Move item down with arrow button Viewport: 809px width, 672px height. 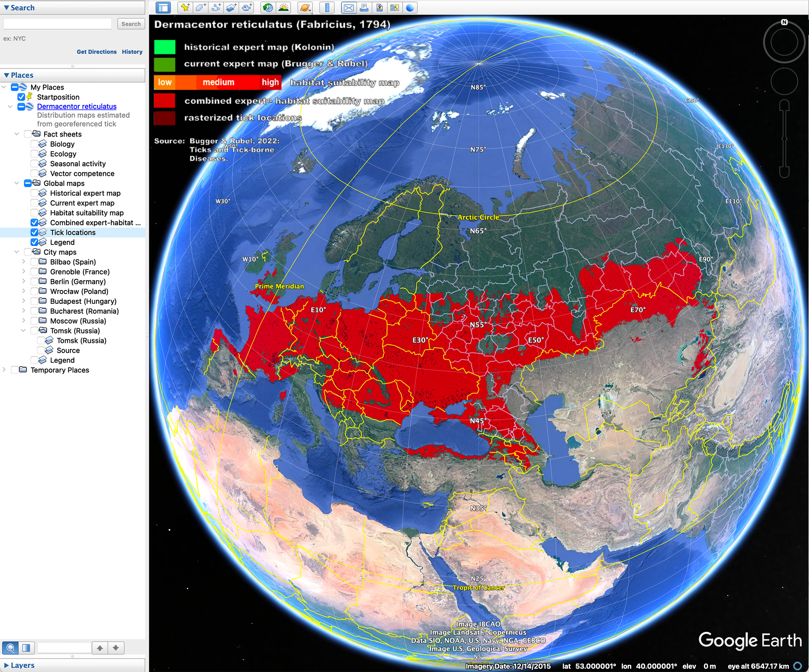click(116, 648)
